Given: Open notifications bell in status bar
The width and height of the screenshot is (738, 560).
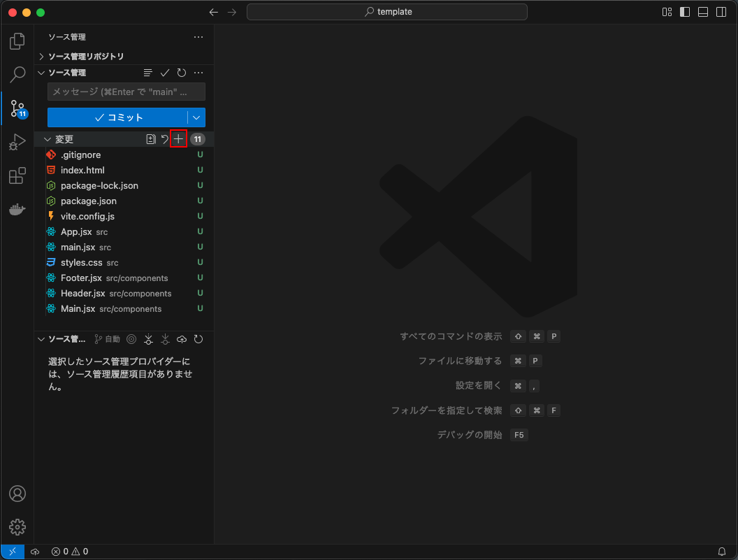Looking at the screenshot, I should click(721, 552).
